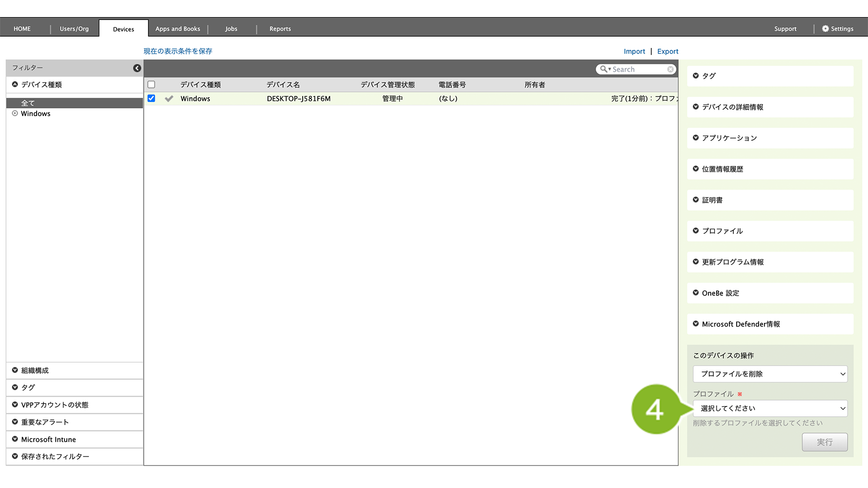Open the Support menu
The width and height of the screenshot is (868, 488).
(x=785, y=29)
